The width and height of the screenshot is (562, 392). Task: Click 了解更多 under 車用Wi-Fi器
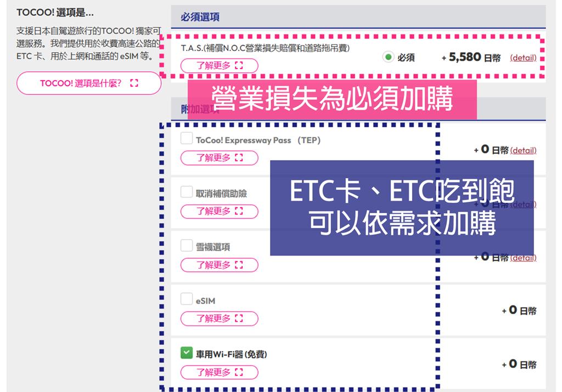coord(220,372)
